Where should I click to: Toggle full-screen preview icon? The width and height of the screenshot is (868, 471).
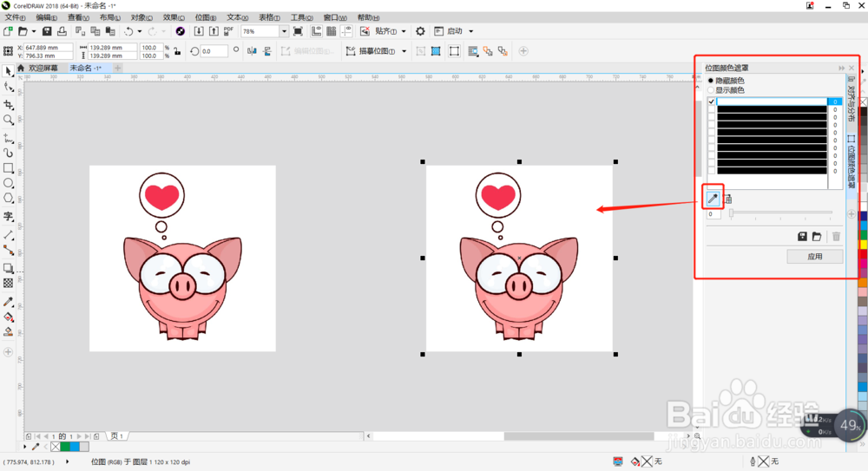(298, 31)
